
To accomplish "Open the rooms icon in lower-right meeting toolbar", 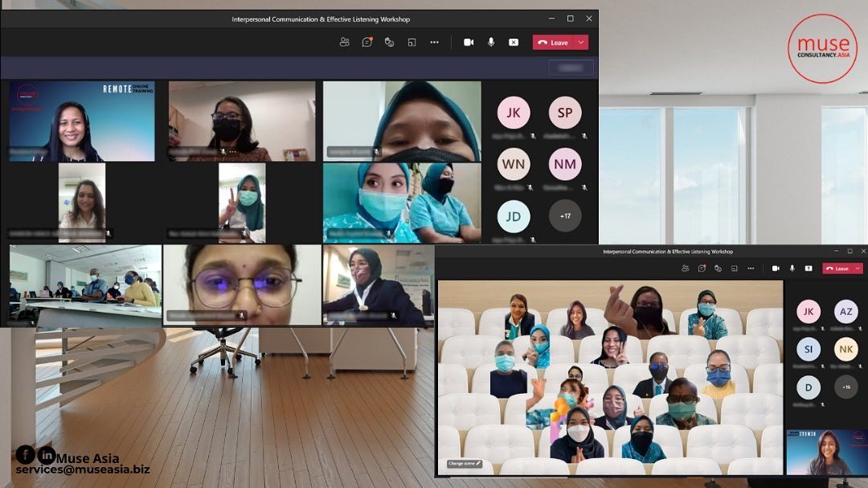I will 734,268.
